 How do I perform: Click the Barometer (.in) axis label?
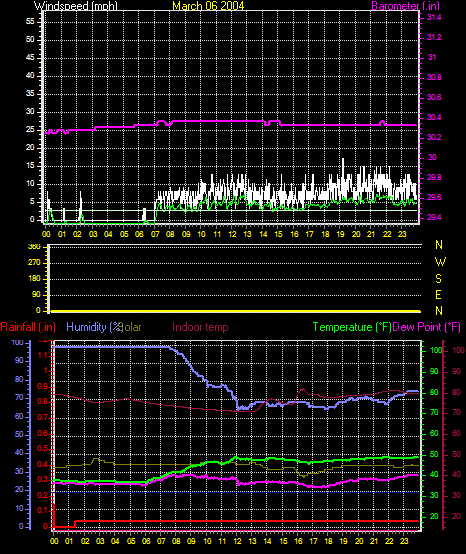[406, 6]
